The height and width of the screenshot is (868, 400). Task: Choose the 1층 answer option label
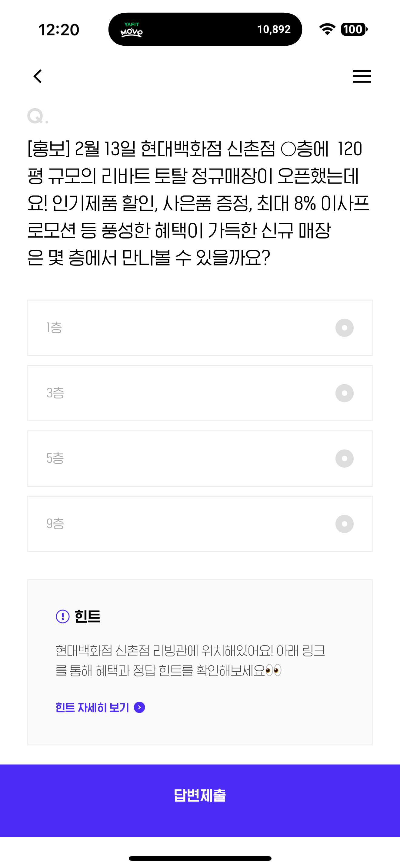click(x=54, y=327)
